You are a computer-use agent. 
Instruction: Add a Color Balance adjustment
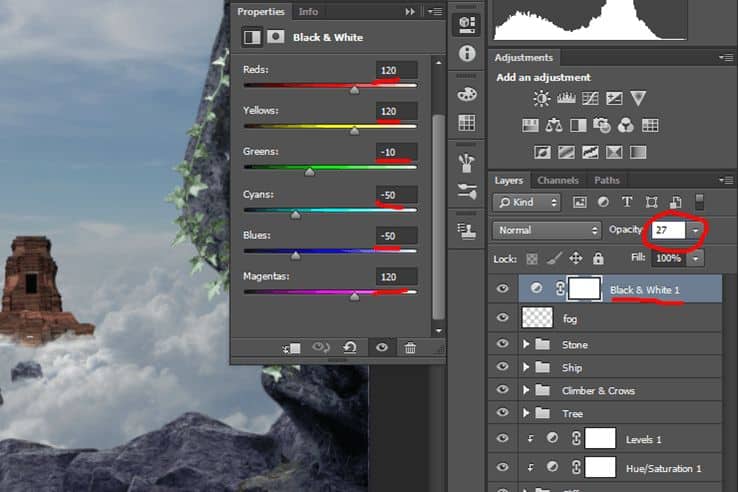[x=554, y=125]
